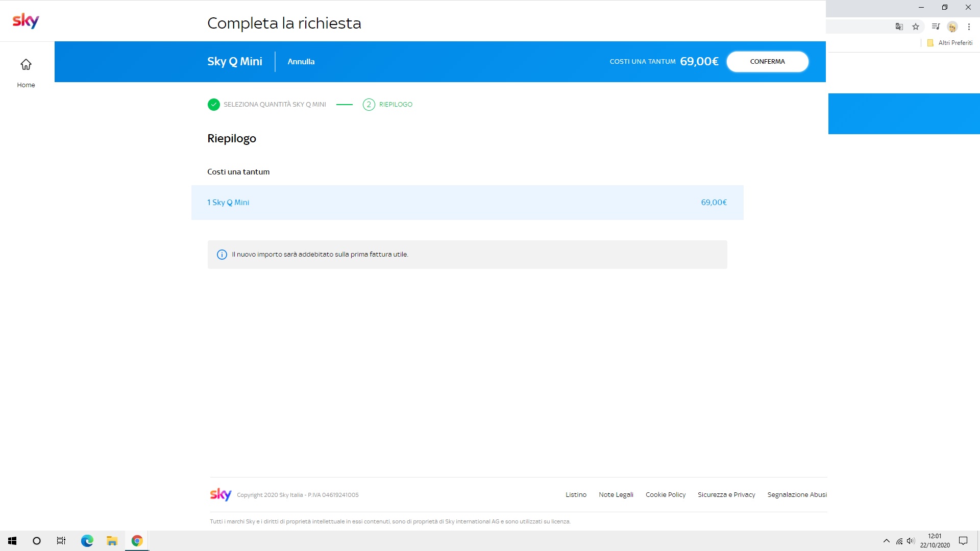Open the Windows notification center
This screenshot has width=980, height=551.
coord(963,541)
